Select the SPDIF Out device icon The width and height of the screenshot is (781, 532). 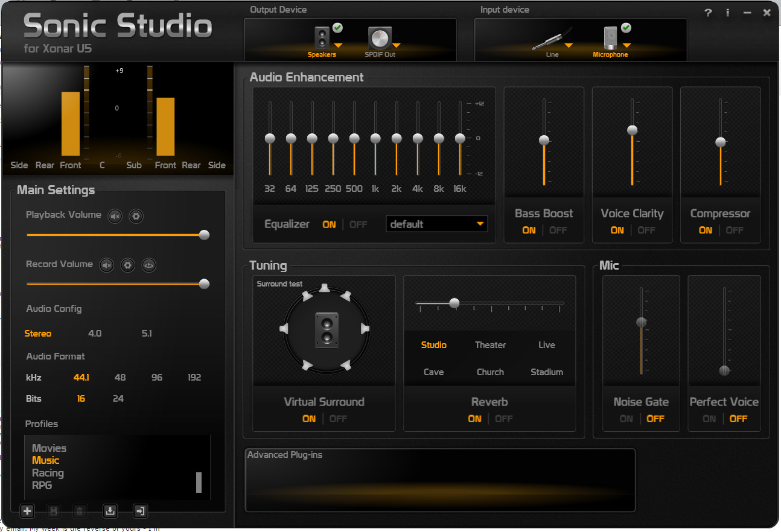tap(380, 39)
